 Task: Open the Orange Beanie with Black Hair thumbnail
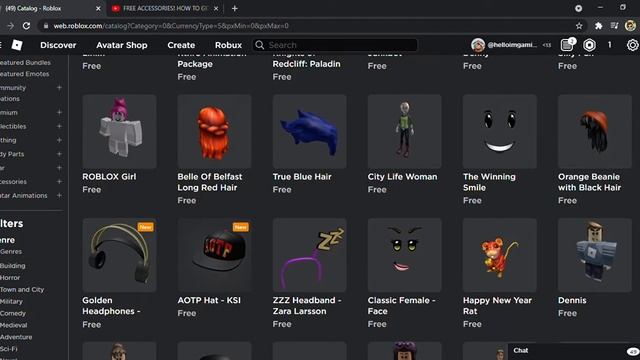595,131
